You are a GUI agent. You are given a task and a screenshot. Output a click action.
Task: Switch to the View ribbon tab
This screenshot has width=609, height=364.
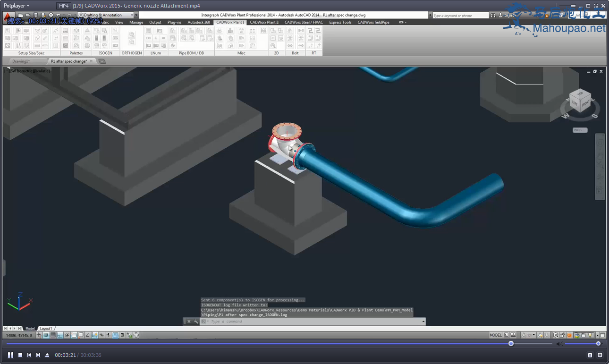point(119,22)
